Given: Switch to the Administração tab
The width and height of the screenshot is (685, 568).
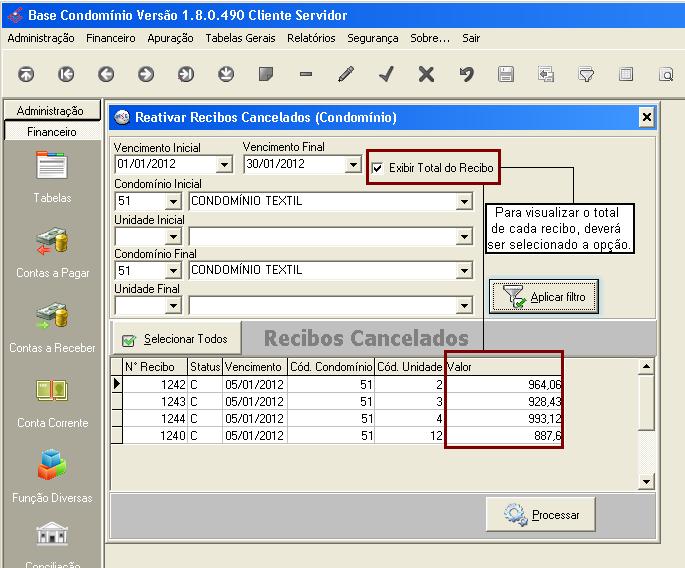Looking at the screenshot, I should [52, 111].
